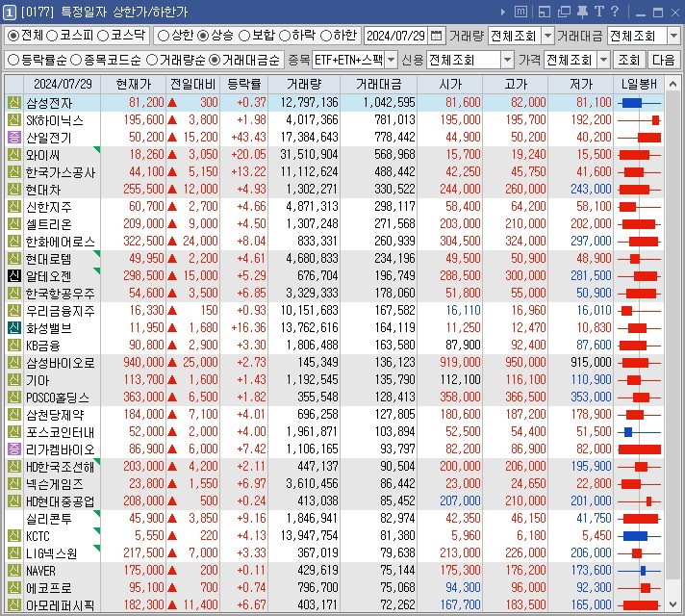Click scrollbar down arrow in stock list
This screenshot has height=616, width=685.
point(672,604)
